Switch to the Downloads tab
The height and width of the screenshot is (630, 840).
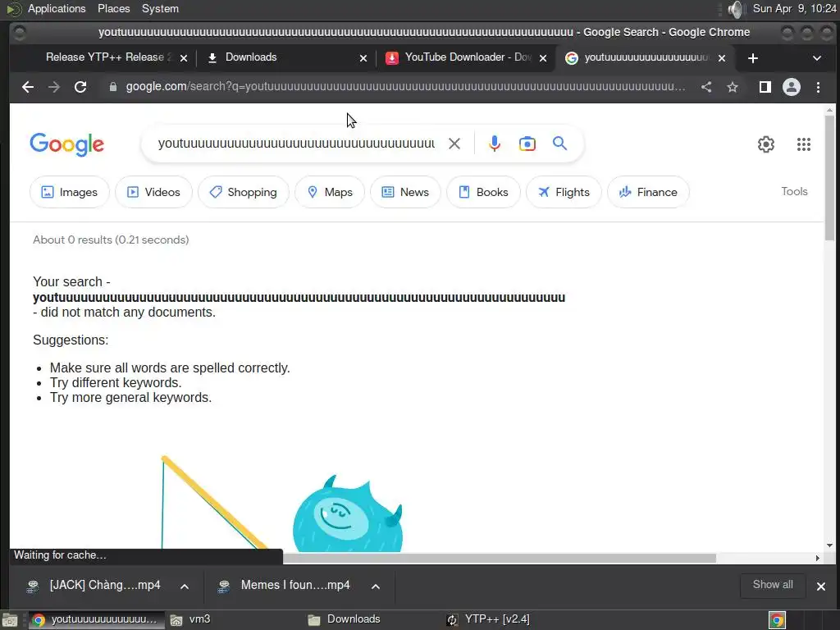point(285,57)
